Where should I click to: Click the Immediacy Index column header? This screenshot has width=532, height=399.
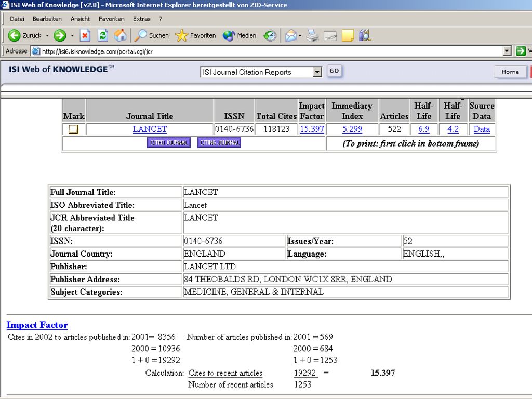352,111
